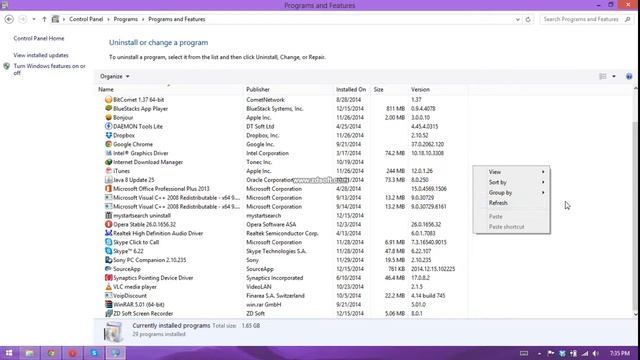Click the Internet Download Manager icon

pos(108,162)
